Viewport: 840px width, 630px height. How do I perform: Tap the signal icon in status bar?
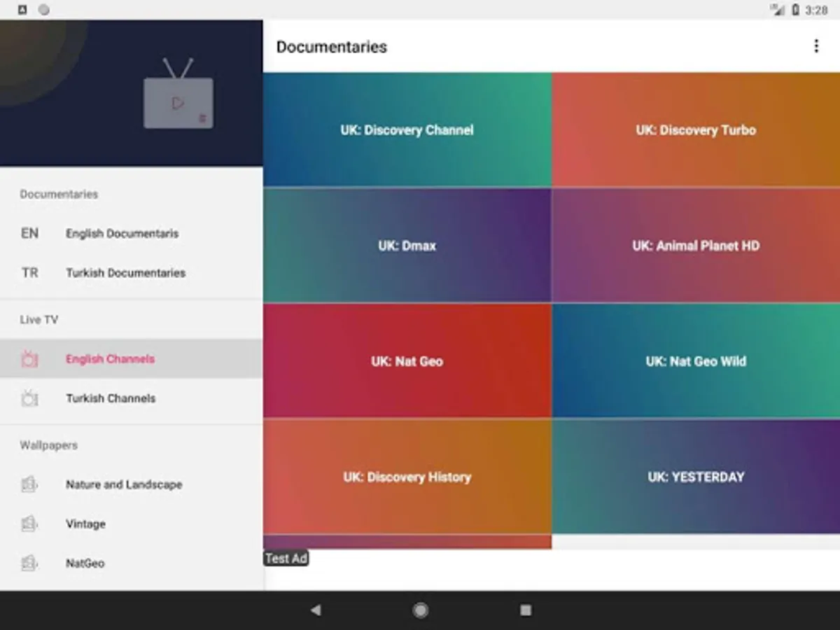[777, 10]
